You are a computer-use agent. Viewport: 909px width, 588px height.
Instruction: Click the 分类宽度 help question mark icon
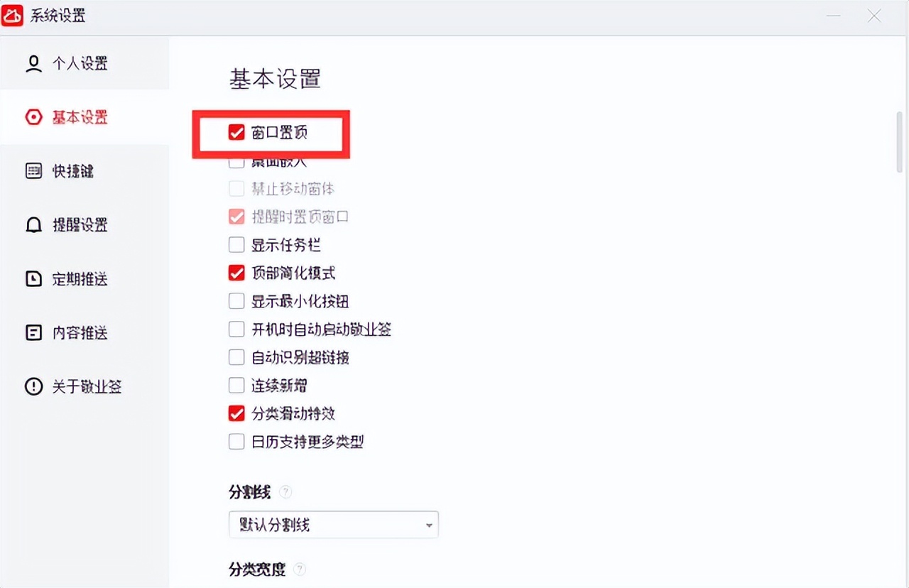[x=300, y=569]
